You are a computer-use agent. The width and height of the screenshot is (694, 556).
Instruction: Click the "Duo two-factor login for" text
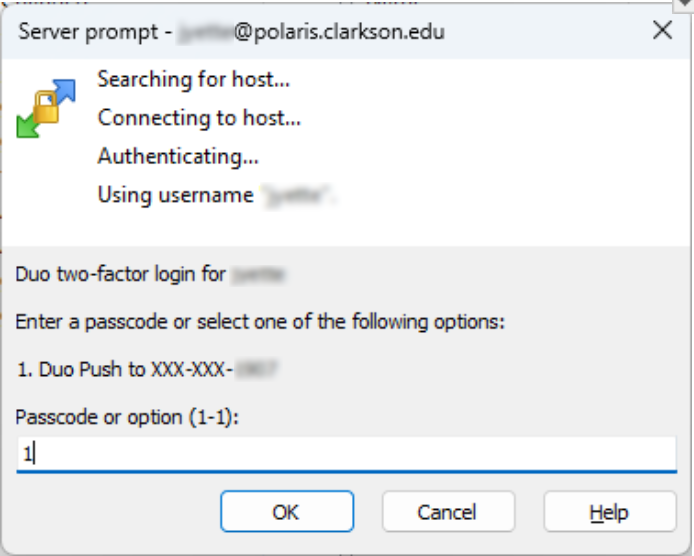pos(121,272)
